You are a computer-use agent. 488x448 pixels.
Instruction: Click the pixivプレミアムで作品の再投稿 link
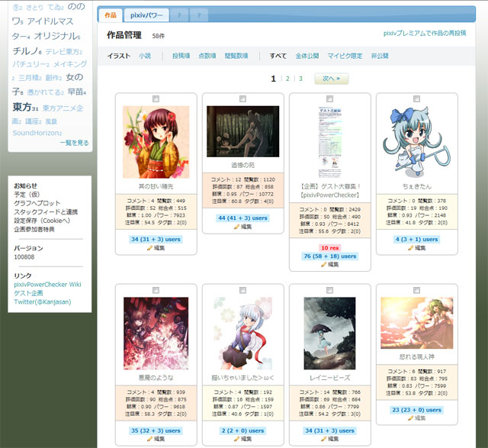(425, 33)
